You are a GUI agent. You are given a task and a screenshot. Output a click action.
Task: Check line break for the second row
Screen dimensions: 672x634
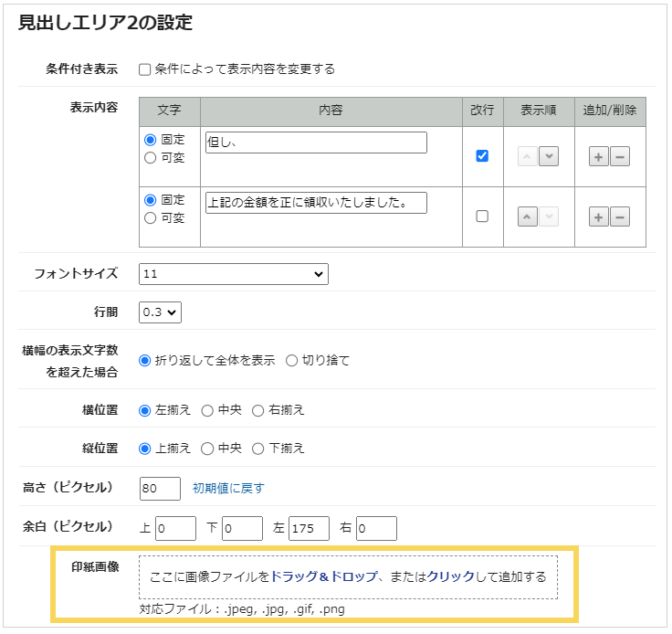pyautogui.click(x=482, y=217)
